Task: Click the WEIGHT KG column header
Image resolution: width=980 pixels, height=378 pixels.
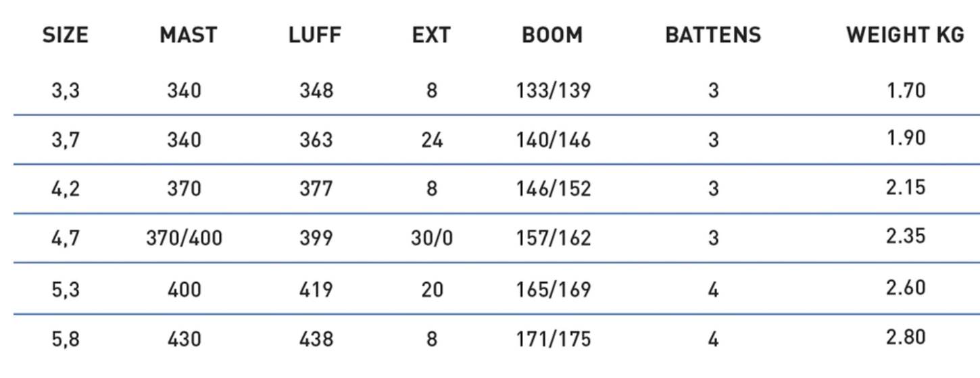Action: [906, 35]
